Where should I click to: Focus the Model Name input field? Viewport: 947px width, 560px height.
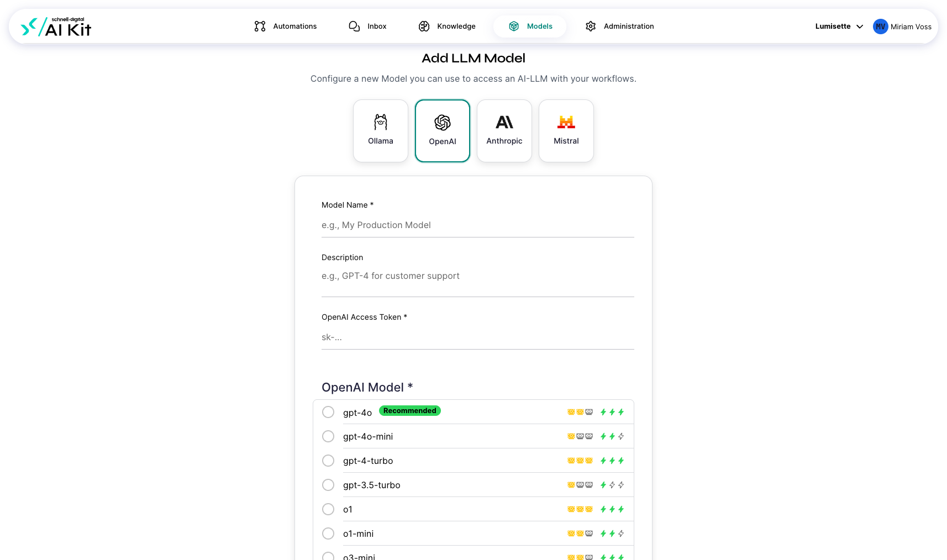(x=478, y=225)
